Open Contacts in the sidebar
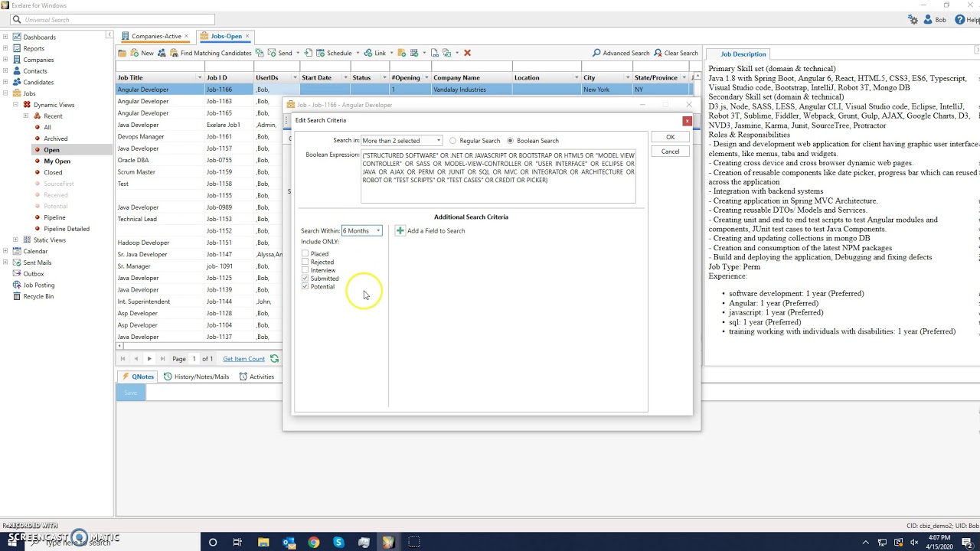This screenshot has width=980, height=551. (34, 70)
